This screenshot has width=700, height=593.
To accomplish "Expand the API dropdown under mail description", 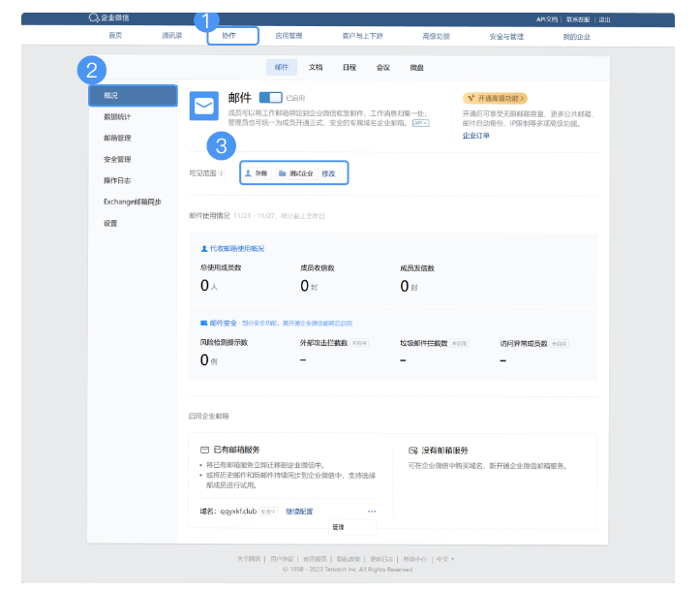I will [420, 123].
